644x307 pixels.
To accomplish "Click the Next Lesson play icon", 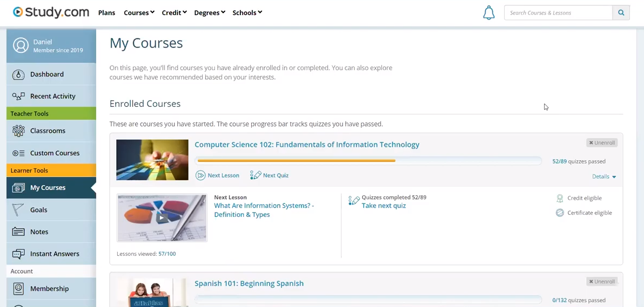I will click(x=200, y=175).
